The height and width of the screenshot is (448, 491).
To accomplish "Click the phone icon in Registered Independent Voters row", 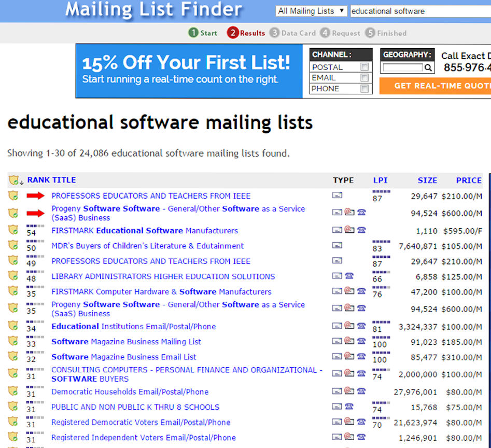I will [361, 437].
